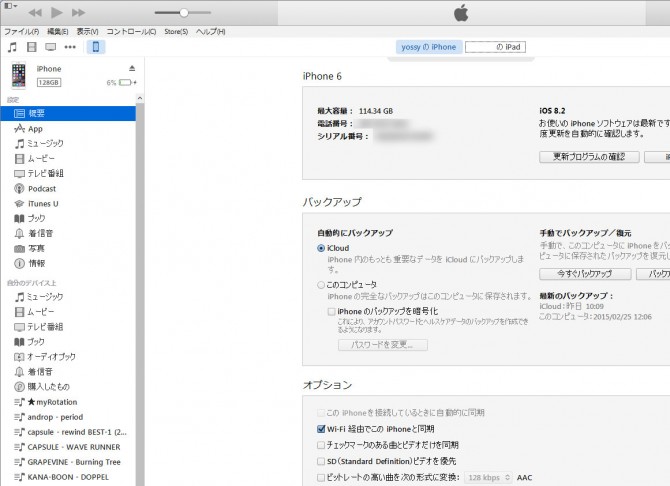Screen dimensions: 670x486
Task: Open the コントロール(C) menu
Action: click(131, 32)
